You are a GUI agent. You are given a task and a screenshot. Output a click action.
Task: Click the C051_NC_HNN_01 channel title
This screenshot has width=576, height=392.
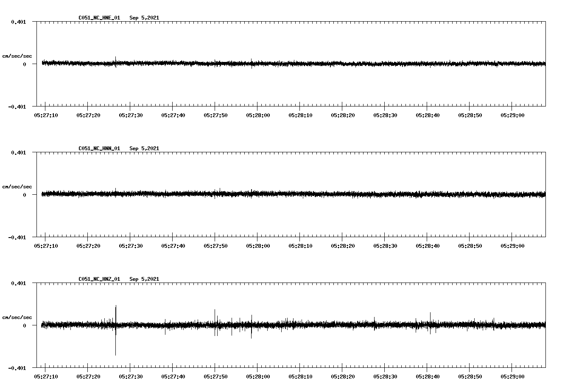coord(99,148)
